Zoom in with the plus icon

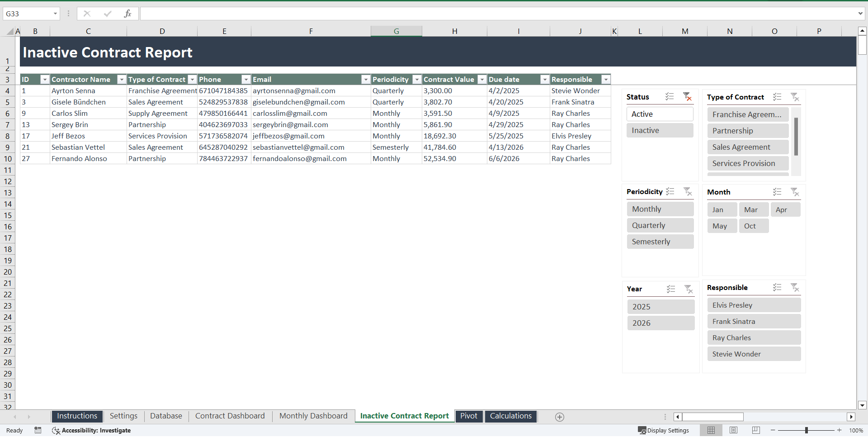click(840, 430)
